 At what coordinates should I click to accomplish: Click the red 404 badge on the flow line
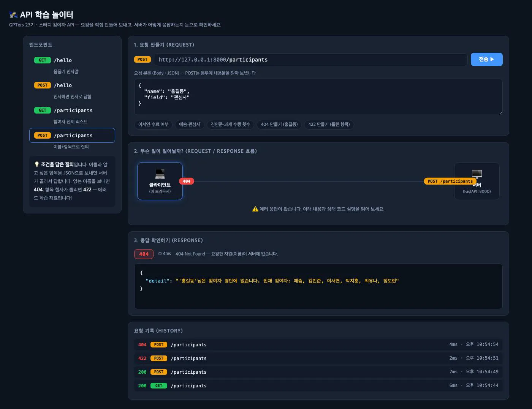point(187,181)
